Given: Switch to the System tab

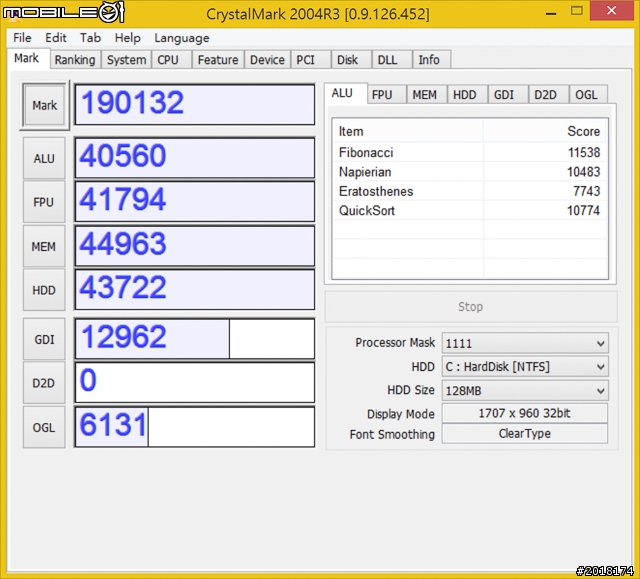Looking at the screenshot, I should pos(127,60).
